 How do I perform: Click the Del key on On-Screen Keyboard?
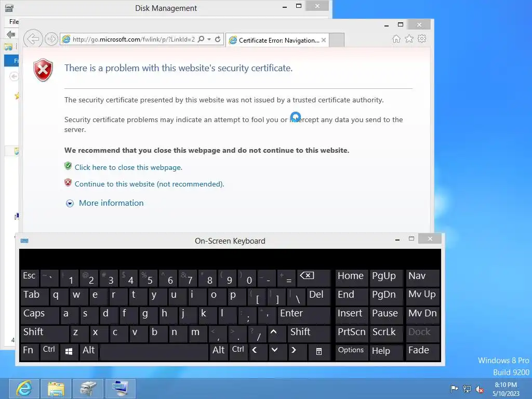click(x=318, y=296)
